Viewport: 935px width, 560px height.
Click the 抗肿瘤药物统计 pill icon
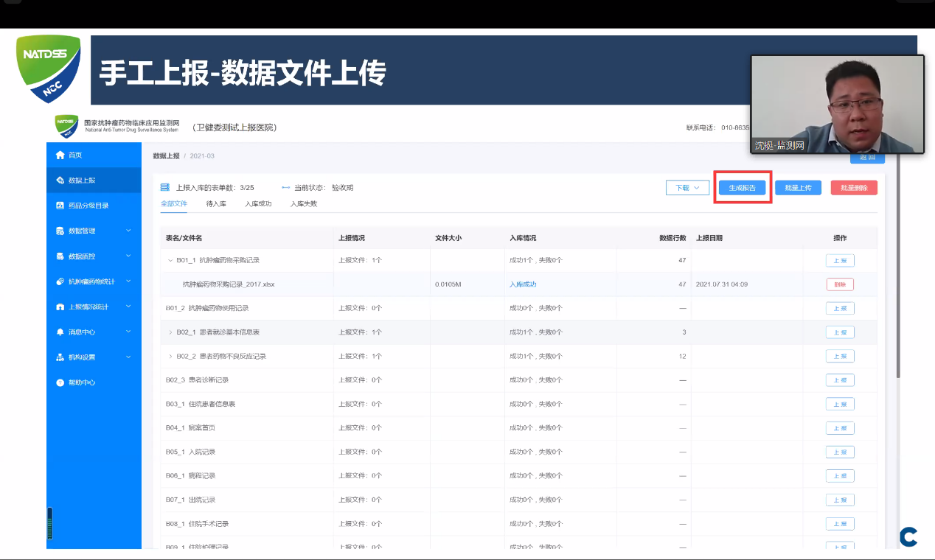(x=60, y=281)
